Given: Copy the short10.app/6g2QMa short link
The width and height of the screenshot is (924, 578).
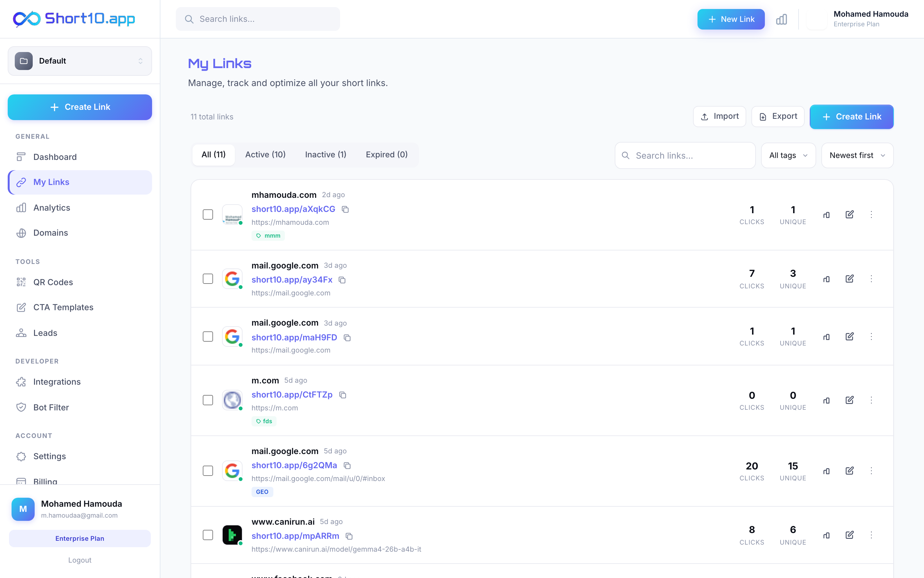Looking at the screenshot, I should point(347,465).
